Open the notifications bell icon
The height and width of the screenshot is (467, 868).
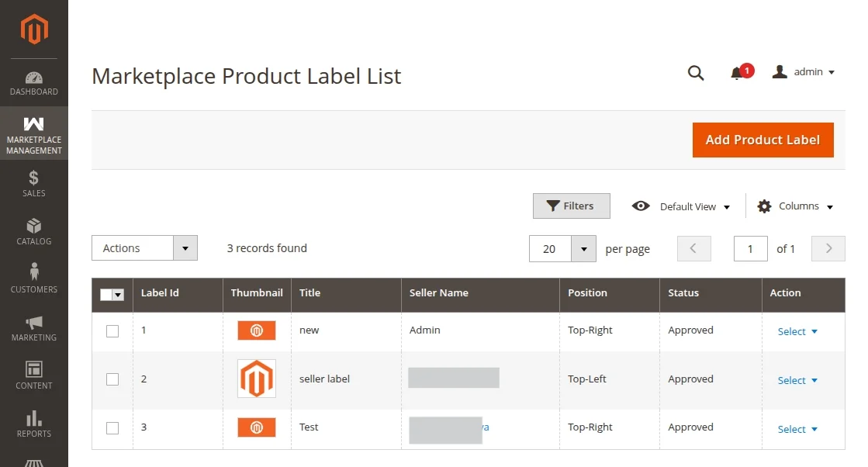(737, 74)
